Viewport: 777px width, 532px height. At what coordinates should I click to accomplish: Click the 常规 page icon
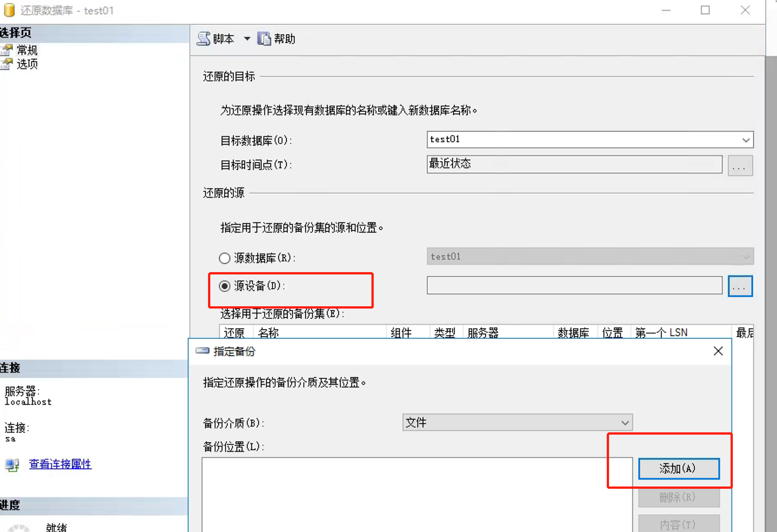[x=6, y=50]
